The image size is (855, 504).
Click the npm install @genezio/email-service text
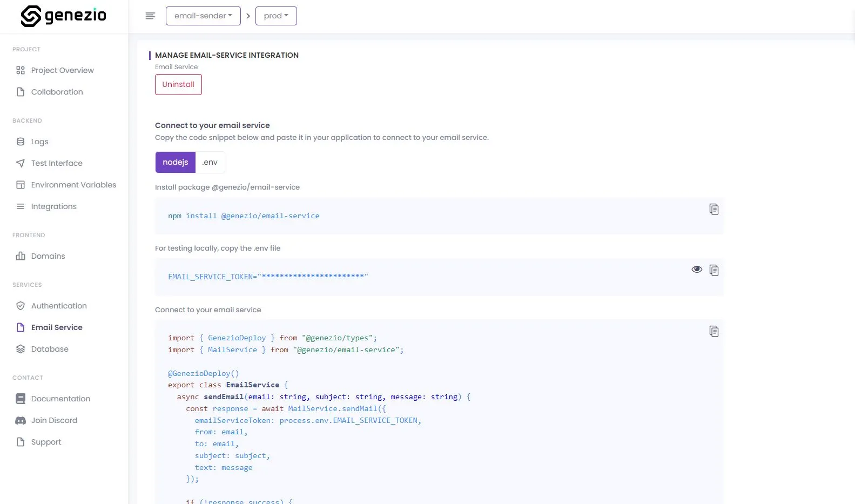(244, 216)
